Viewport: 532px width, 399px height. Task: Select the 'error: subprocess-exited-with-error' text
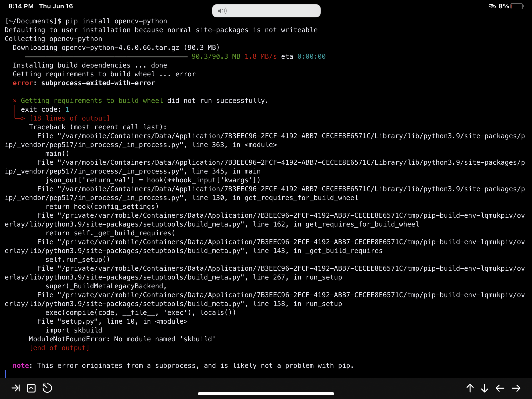tap(84, 83)
